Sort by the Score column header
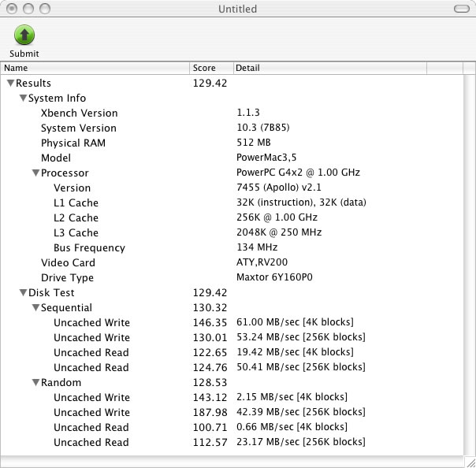 click(x=211, y=68)
